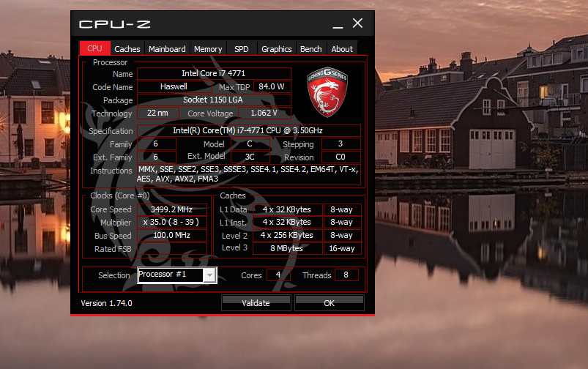Click the Level 2 value 4 x 256 KBytes

[x=287, y=235]
